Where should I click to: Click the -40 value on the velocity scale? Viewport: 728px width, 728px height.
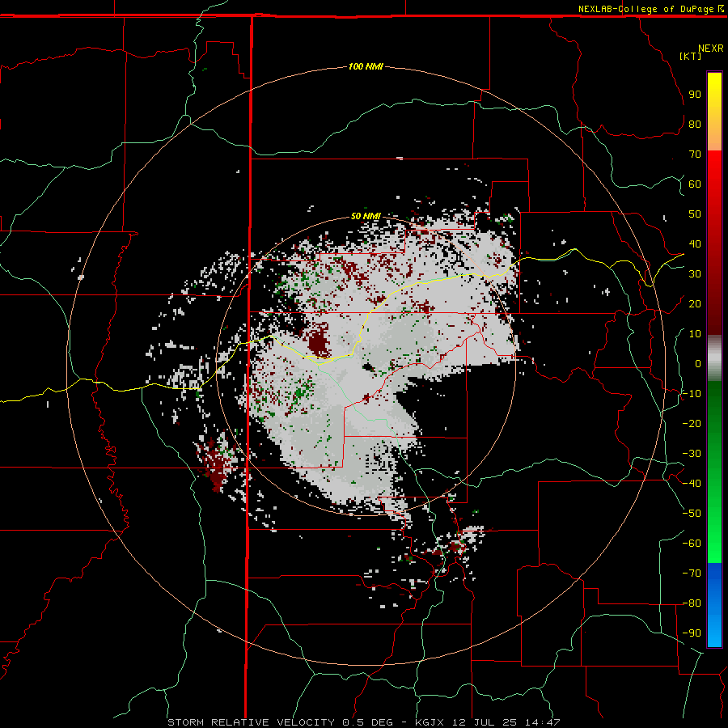(692, 484)
